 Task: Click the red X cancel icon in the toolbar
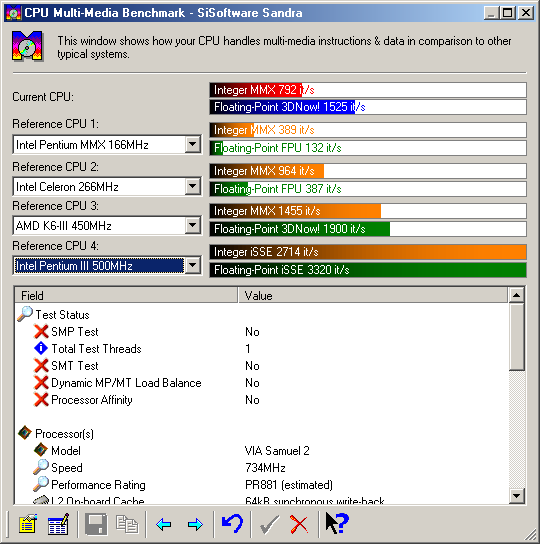[299, 524]
